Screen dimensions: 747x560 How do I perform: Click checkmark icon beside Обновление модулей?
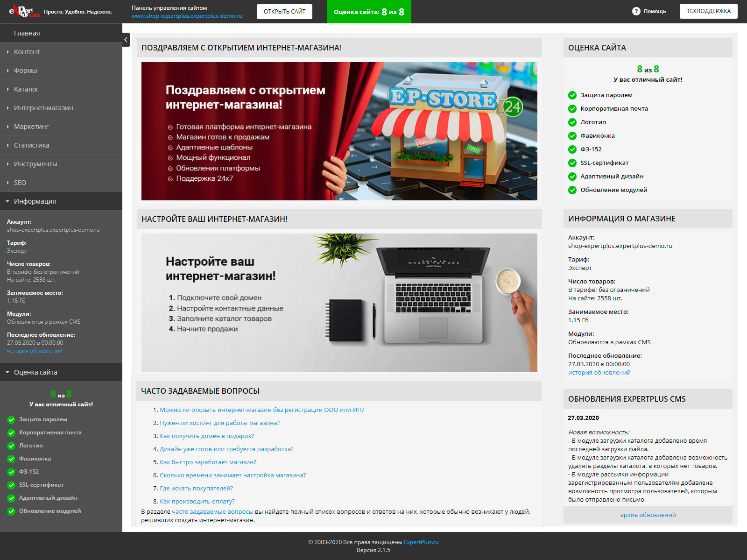(572, 190)
